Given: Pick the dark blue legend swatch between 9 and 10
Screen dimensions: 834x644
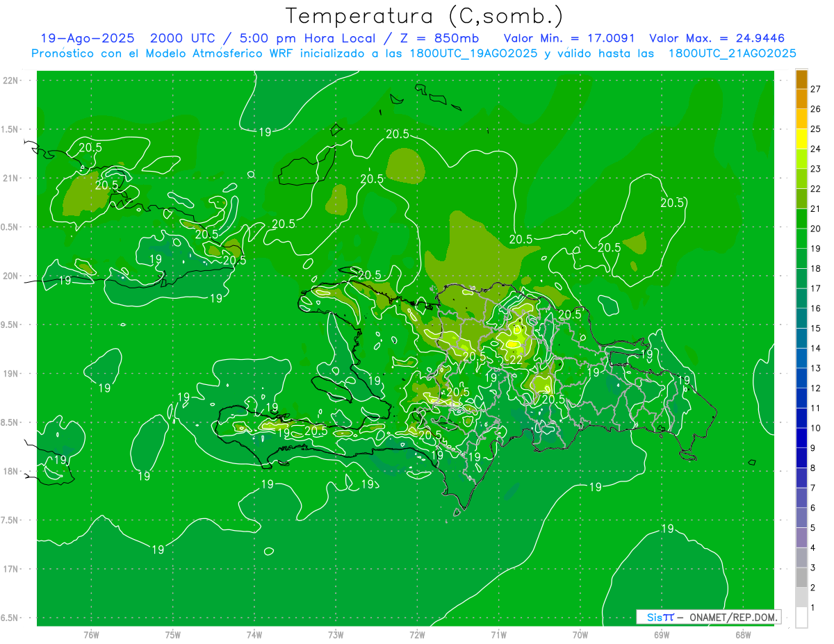Looking at the screenshot, I should coord(801,438).
